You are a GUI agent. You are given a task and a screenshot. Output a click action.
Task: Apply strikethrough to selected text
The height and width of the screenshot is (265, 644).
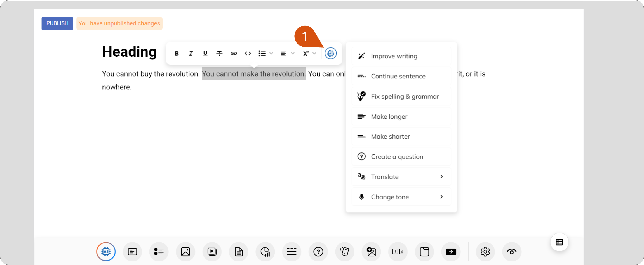pyautogui.click(x=219, y=53)
